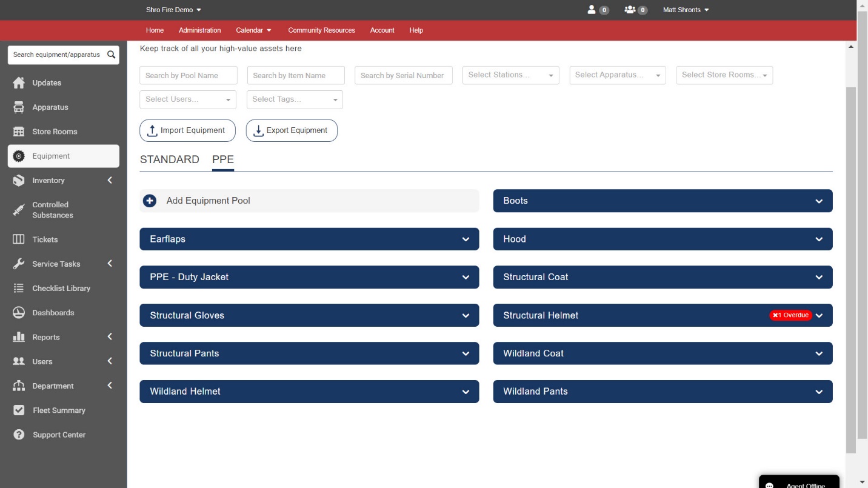
Task: Open the Apparatus truck icon in sidebar
Action: 19,107
